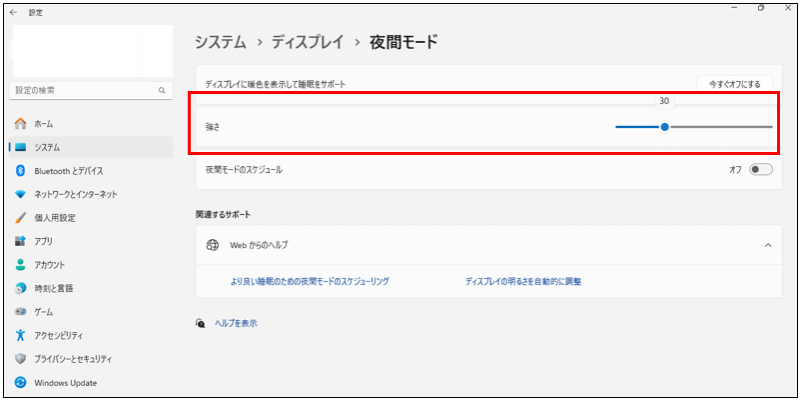Image resolution: width=800 pixels, height=400 pixels.
Task: Go to ディスプレイ in the breadcrumb
Action: (308, 42)
